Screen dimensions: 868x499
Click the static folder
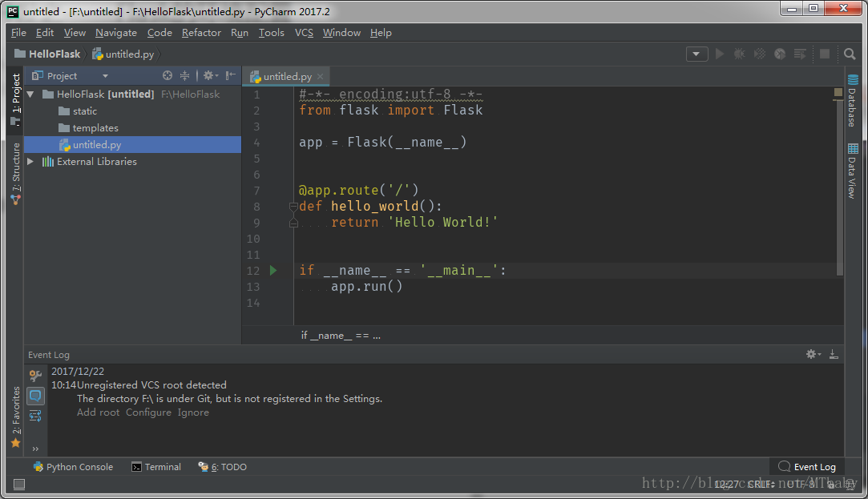pyautogui.click(x=78, y=111)
